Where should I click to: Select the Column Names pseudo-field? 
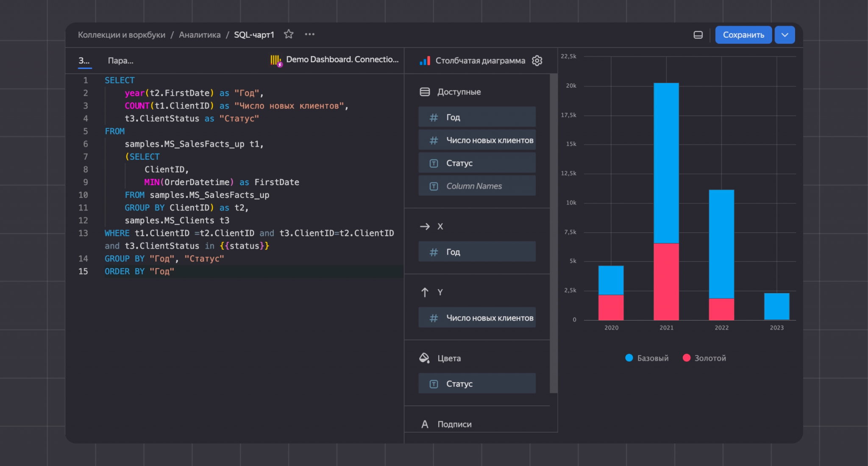click(477, 186)
